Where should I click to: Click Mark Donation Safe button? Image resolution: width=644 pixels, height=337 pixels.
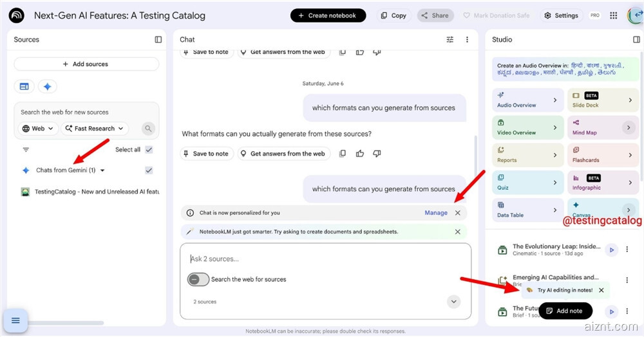point(496,15)
